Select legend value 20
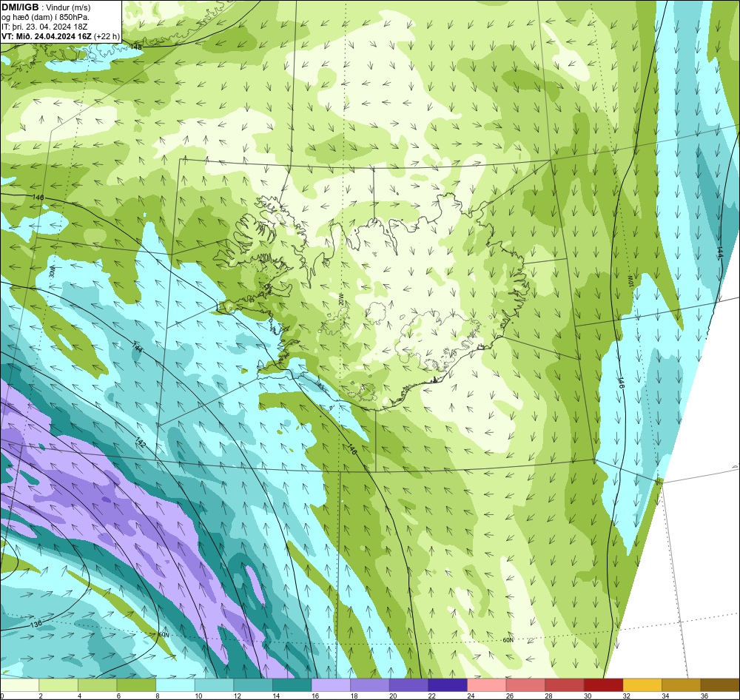Screen dimensions: 740x700 393,696
